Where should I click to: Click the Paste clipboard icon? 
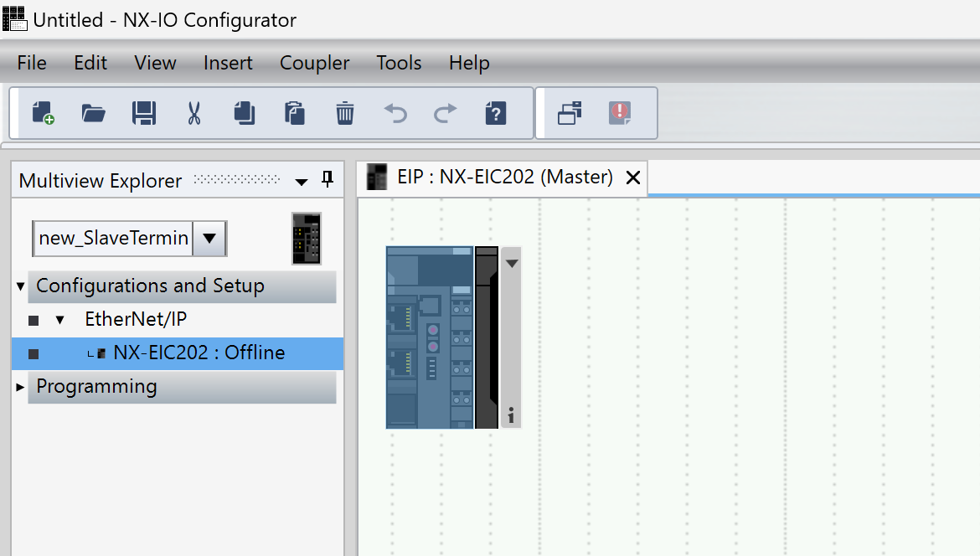(295, 113)
